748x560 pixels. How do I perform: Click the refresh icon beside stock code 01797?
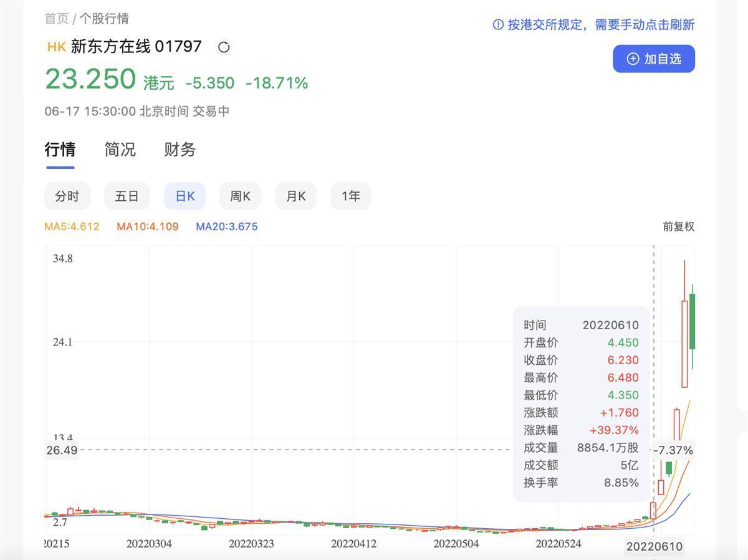(x=223, y=47)
